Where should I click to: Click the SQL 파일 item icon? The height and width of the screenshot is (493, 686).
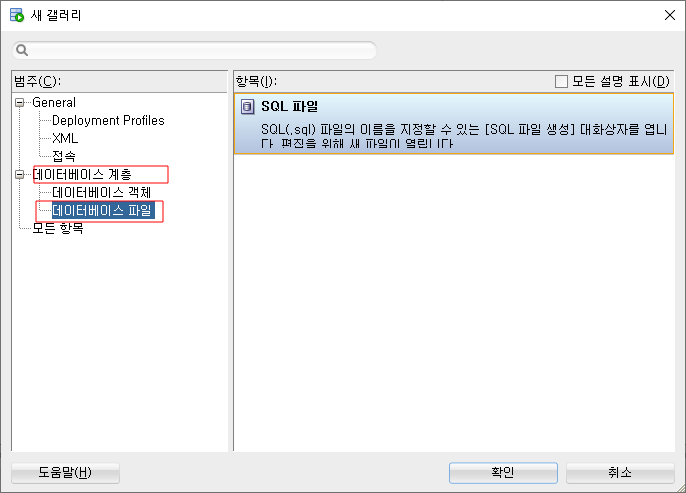248,107
